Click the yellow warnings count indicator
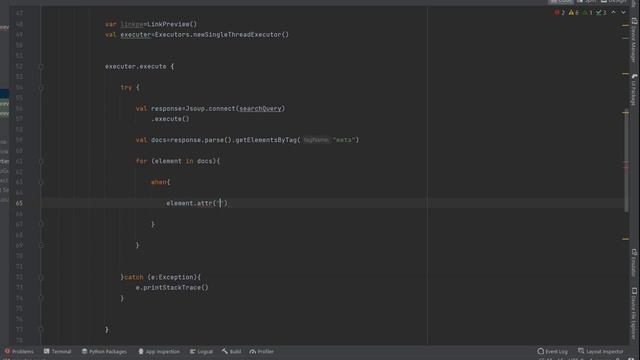The width and height of the screenshot is (640, 360). coord(573,13)
